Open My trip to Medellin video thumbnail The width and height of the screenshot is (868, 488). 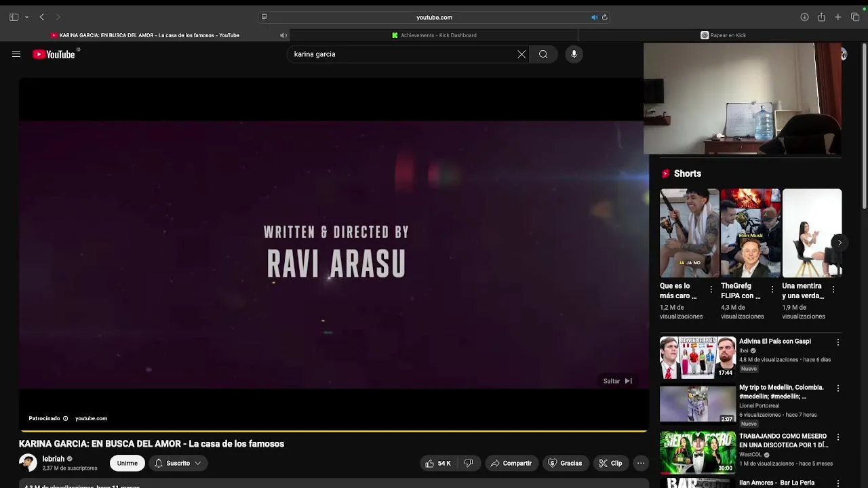tap(698, 404)
